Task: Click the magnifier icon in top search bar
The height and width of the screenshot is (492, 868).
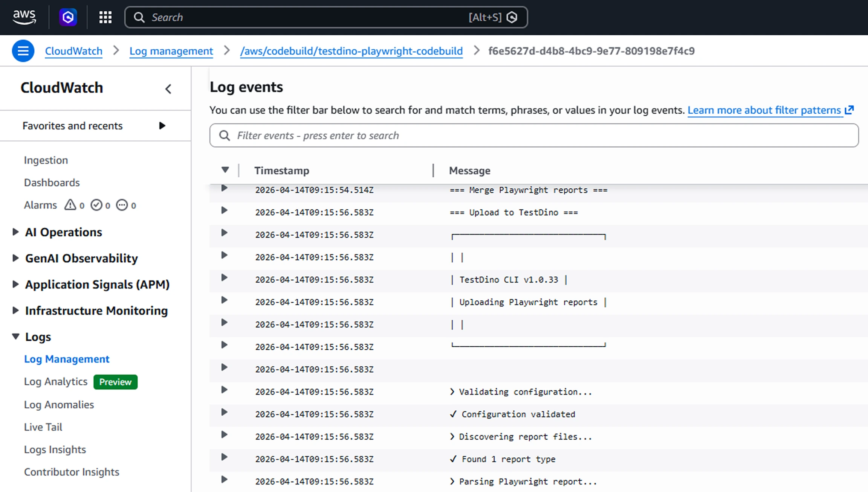Action: 139,17
